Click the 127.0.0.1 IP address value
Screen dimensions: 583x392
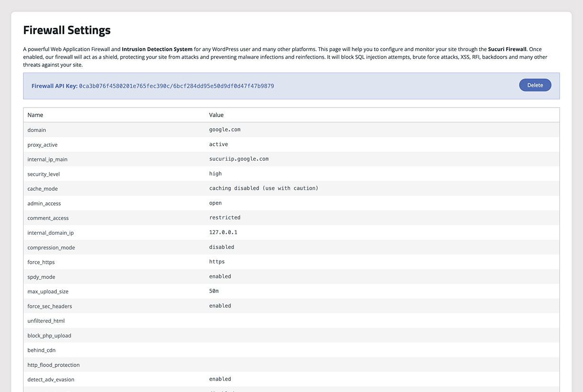tap(223, 232)
